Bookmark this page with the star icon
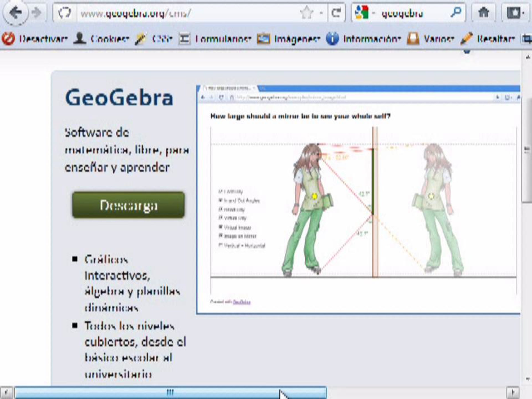Viewport: 532px width, 399px height. click(307, 13)
